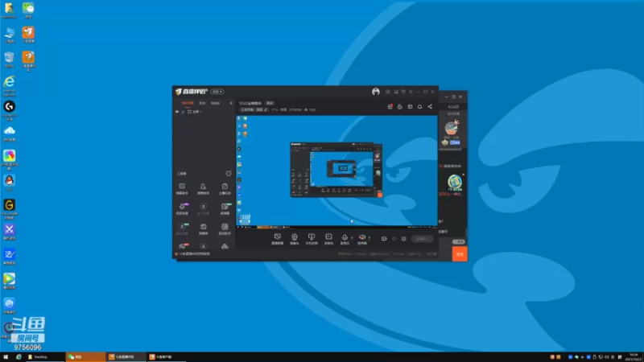Viewport: 644px width, 362px height.
Task: Open the square-framed tool in the third row
Action: pyautogui.click(x=225, y=228)
